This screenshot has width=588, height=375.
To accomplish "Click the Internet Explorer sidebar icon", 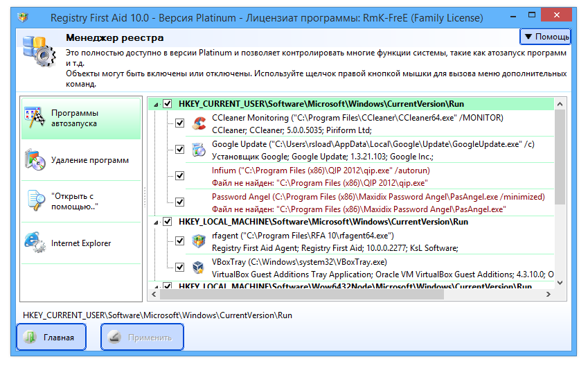I will point(35,243).
